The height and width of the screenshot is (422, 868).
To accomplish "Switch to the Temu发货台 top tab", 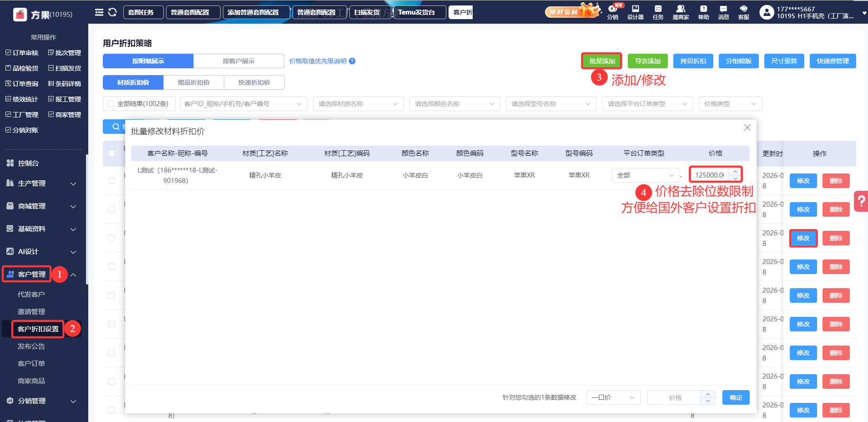I will click(419, 12).
